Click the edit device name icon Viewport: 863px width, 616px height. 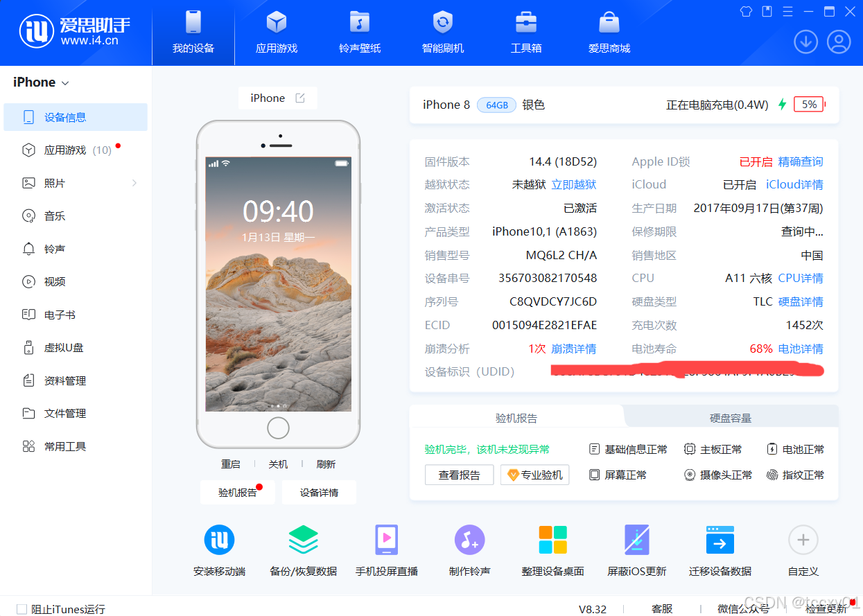[x=300, y=98]
